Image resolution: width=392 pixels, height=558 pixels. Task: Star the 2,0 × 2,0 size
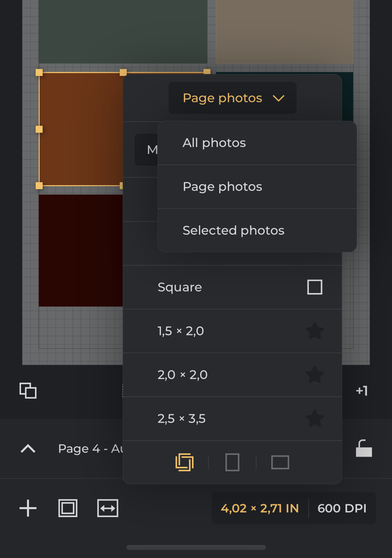click(315, 375)
